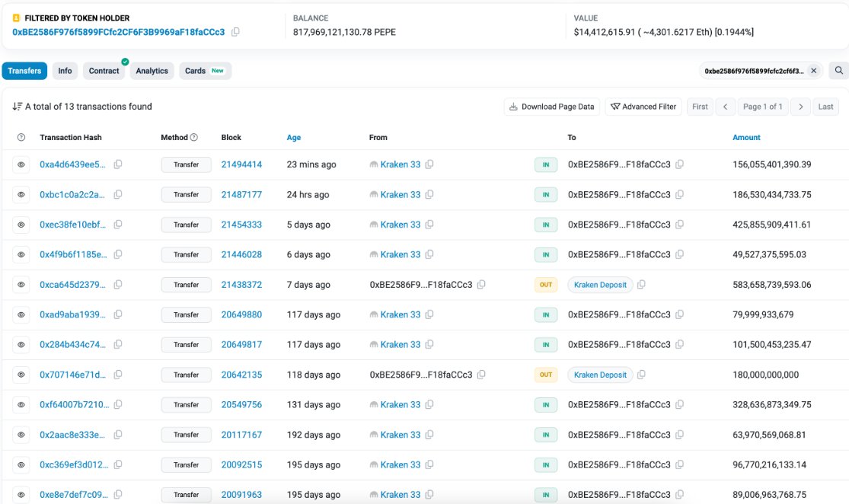Toggle eye preview for transaction 0xa4d6439ee5
849x504 pixels.
[x=21, y=164]
